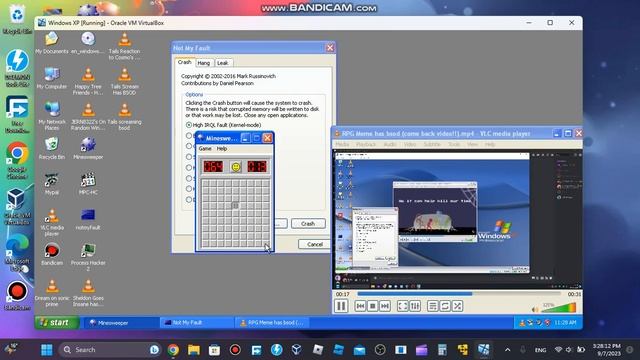
Task: Skip to previous media in VLC
Action: [x=360, y=306]
